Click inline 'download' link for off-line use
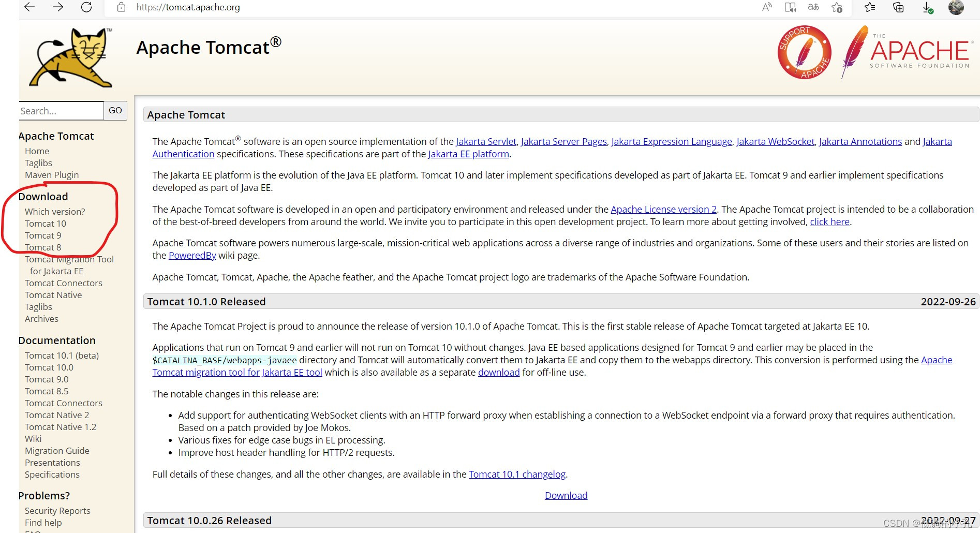 (499, 372)
